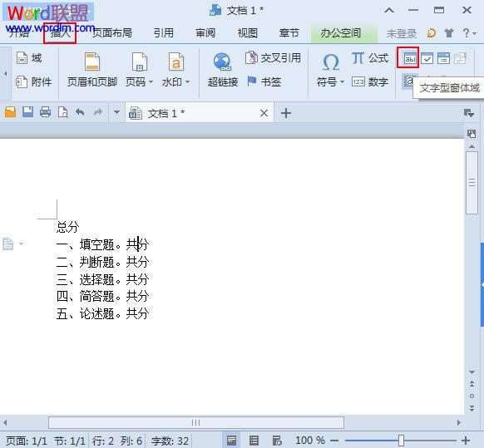
Task: Click the zoom slider handle
Action: coord(402,441)
